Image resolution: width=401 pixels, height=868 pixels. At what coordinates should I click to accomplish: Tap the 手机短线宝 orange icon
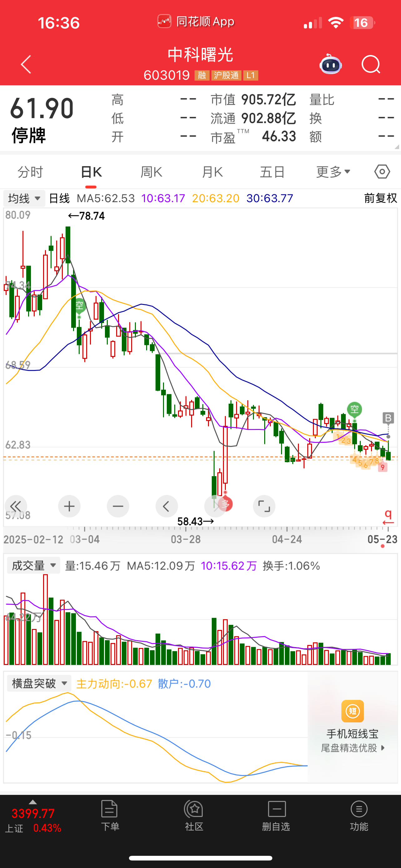coord(353,711)
